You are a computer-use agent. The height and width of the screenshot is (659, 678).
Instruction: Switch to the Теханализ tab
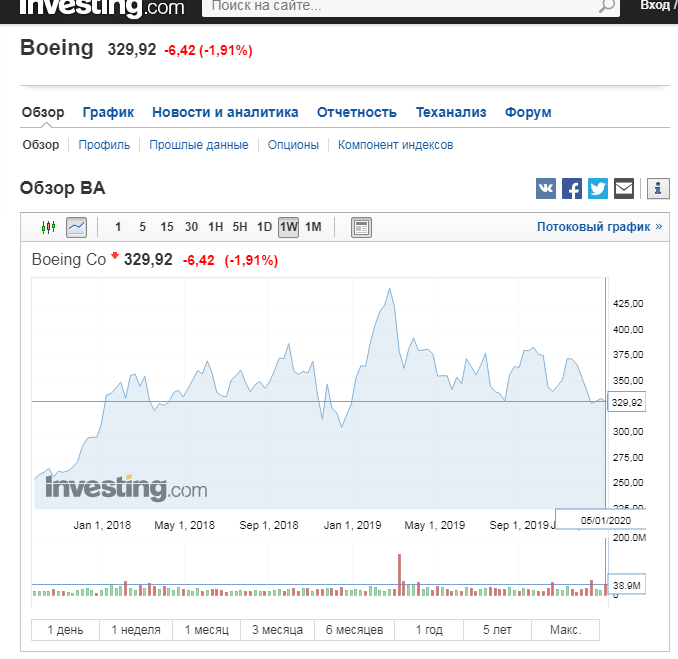click(x=451, y=112)
